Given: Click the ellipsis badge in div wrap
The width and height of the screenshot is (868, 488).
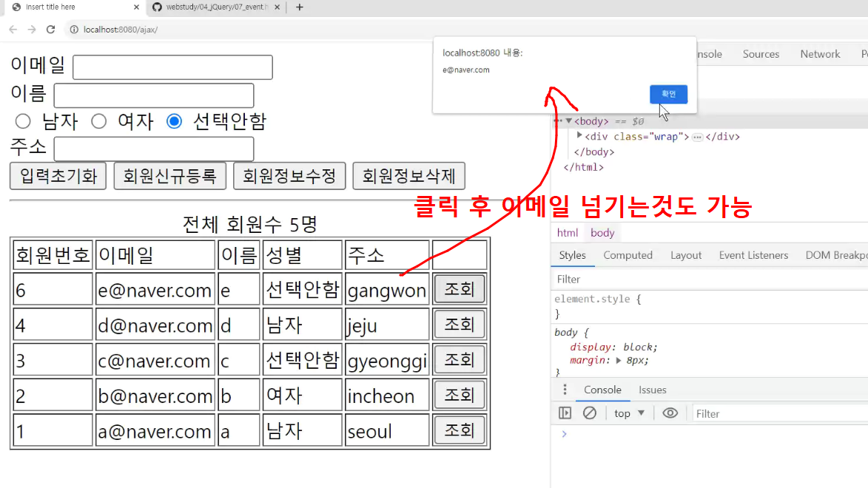Looking at the screenshot, I should coord(698,137).
